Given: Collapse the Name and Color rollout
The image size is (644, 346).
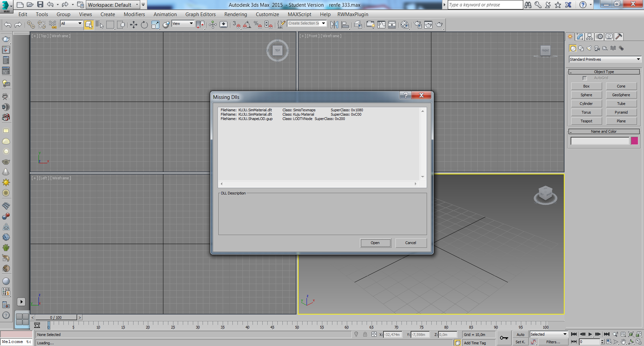Looking at the screenshot, I should (604, 131).
